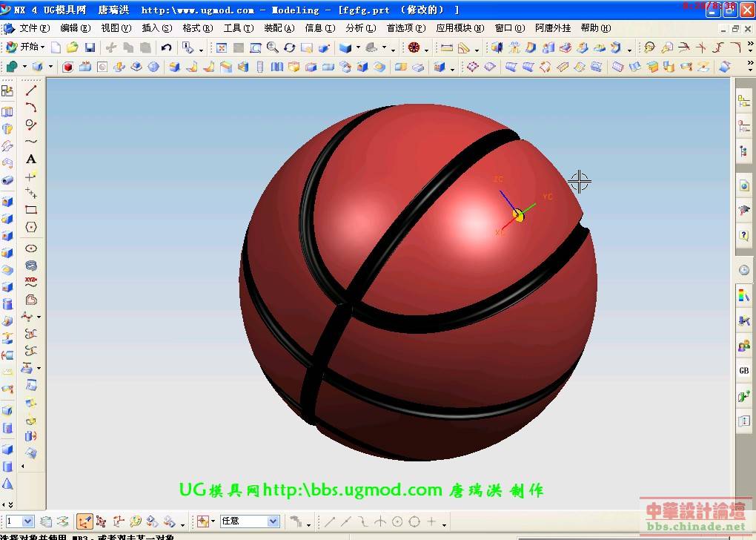Click the red basketball sphere model
Screen dimensions: 756x540
tap(418, 283)
